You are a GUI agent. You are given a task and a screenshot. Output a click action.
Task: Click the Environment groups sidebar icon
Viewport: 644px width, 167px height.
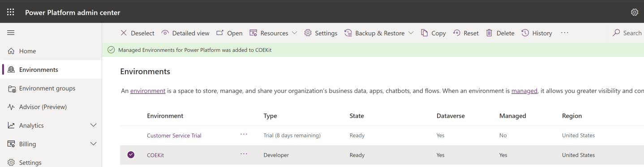coord(12,88)
